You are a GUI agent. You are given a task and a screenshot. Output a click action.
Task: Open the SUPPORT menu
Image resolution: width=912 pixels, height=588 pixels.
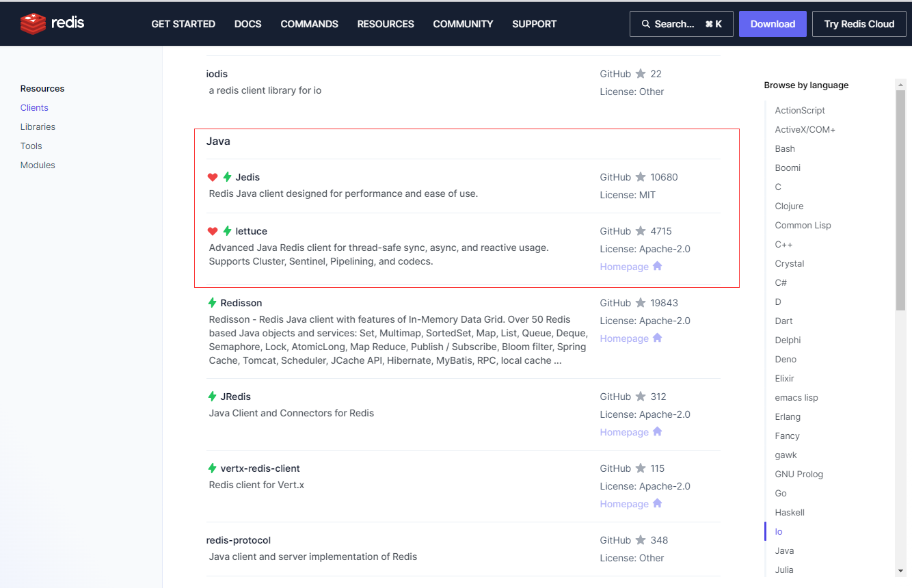[535, 24]
